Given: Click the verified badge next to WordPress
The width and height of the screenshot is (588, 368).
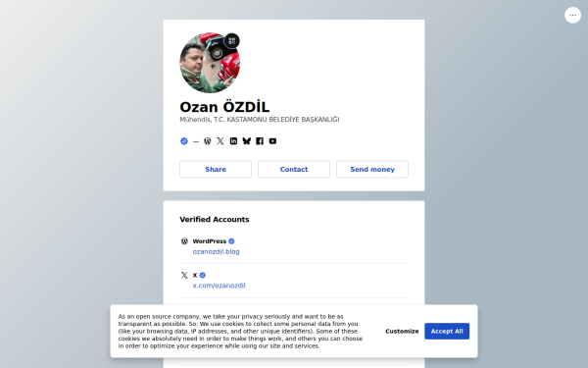Looking at the screenshot, I should pos(231,241).
